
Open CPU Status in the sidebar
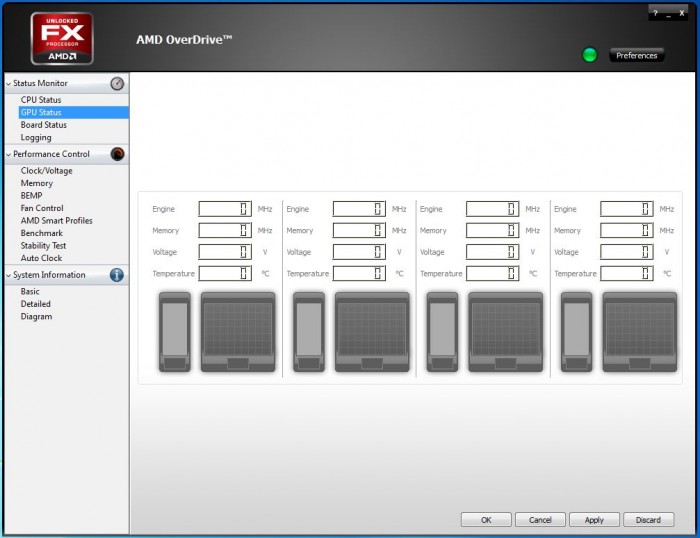point(41,100)
